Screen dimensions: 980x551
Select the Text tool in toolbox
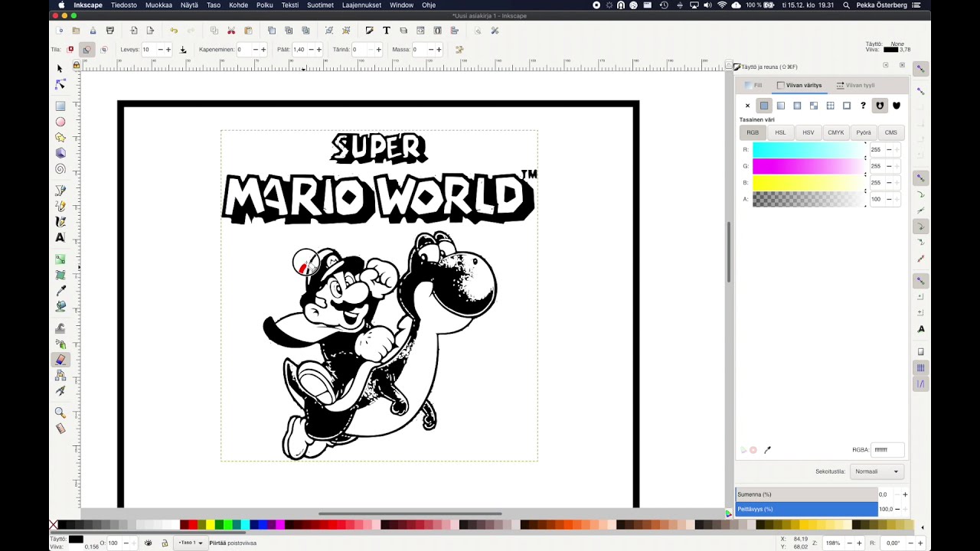pyautogui.click(x=60, y=237)
